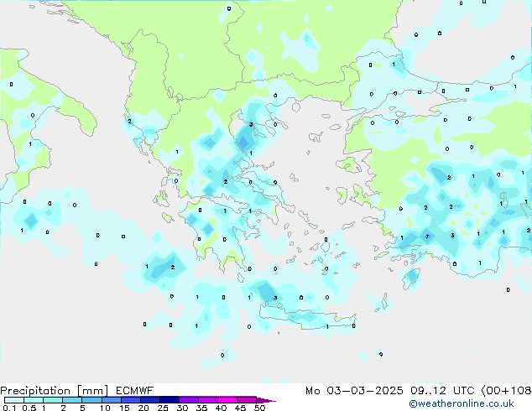Click the '2' value on the Albanian coast
This screenshot has height=411, width=532.
pyautogui.click(x=129, y=121)
